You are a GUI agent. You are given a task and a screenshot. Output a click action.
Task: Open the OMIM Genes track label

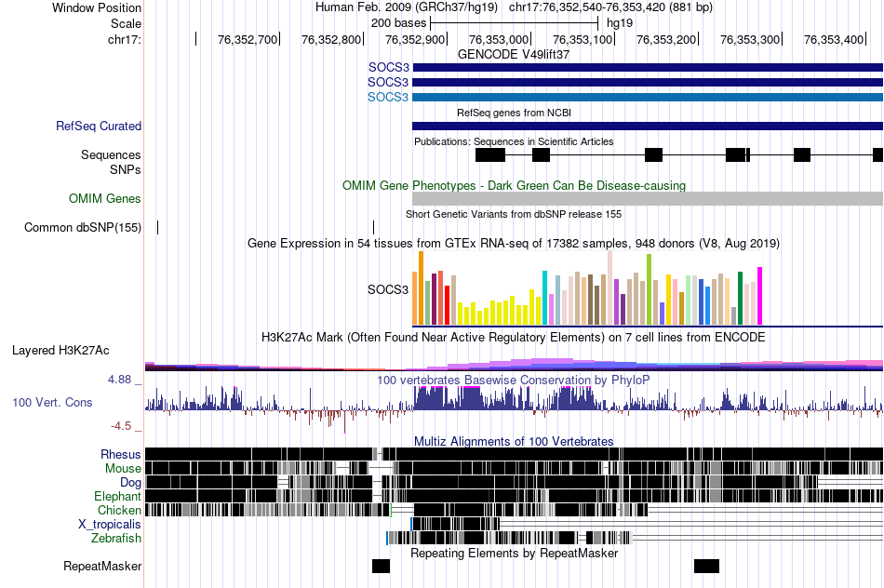click(104, 198)
